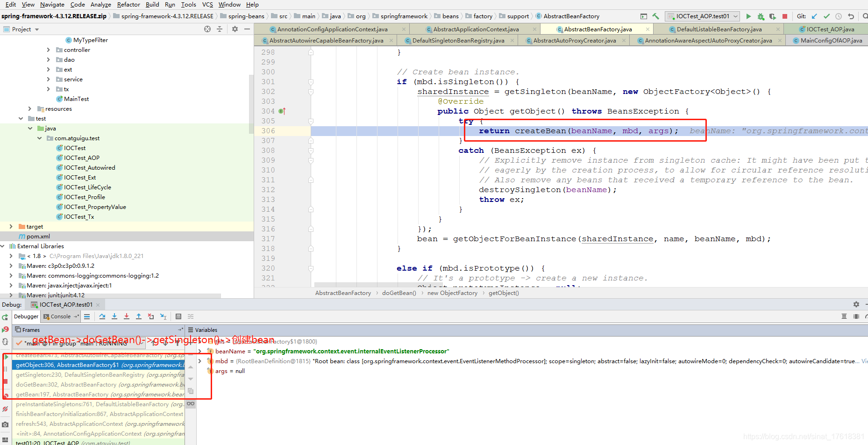Rerun the IOCTest_AOP.test01 debug session

click(5, 317)
